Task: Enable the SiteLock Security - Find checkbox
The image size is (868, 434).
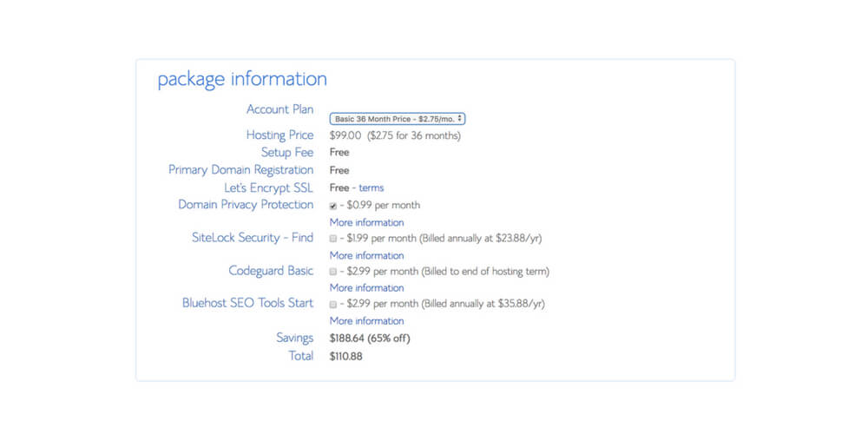Action: click(x=333, y=238)
